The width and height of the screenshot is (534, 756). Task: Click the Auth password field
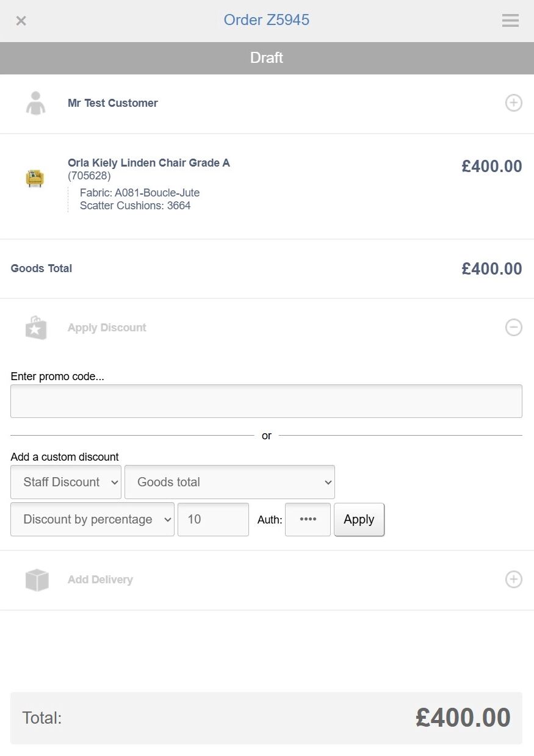point(308,519)
